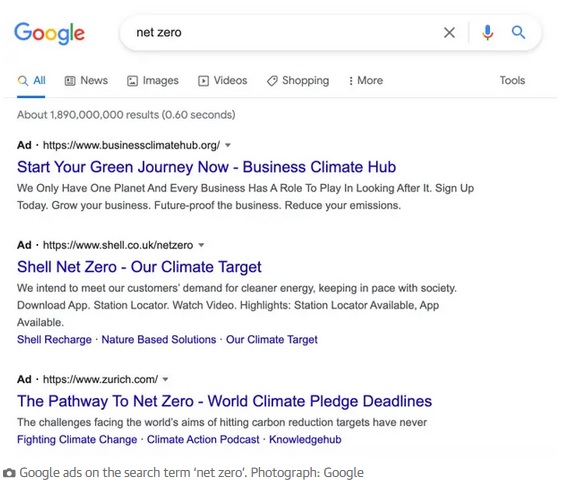
Task: Start voice search with microphone icon
Action: pyautogui.click(x=487, y=33)
